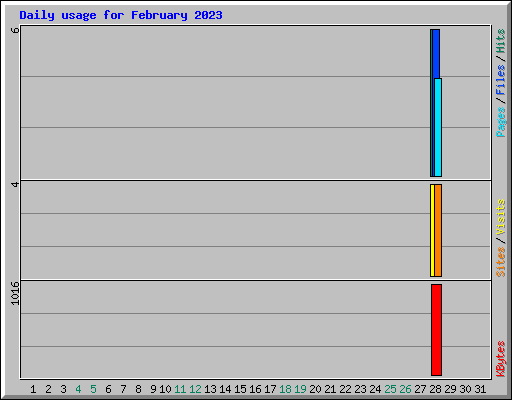Click day '14' on the x-axis

click(225, 389)
